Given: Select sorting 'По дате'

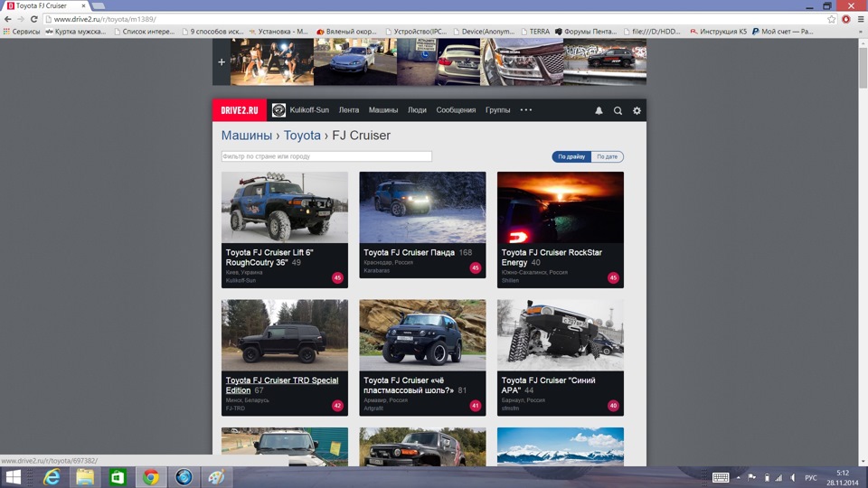Looking at the screenshot, I should [x=608, y=156].
